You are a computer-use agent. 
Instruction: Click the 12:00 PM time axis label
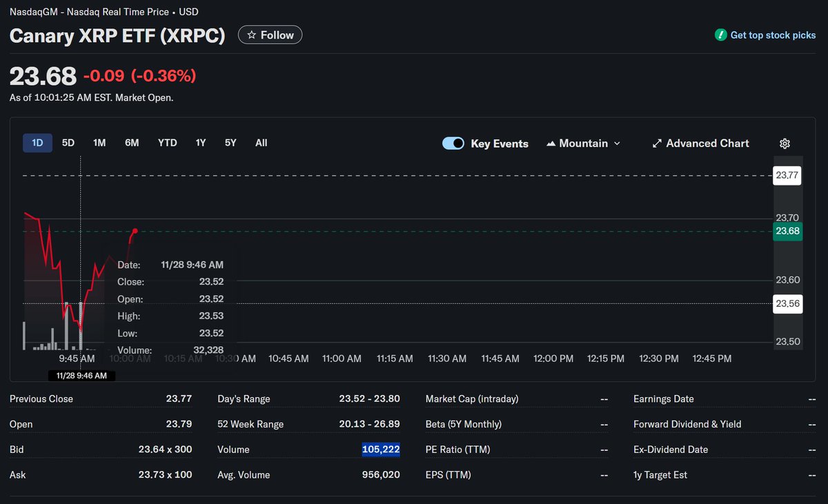pyautogui.click(x=553, y=359)
